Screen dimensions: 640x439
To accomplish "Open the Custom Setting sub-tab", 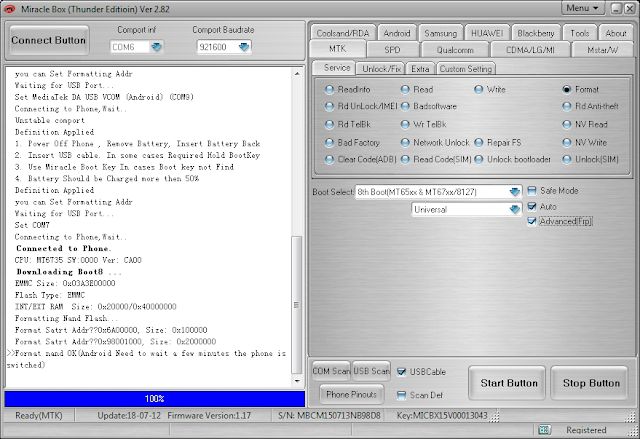I will pyautogui.click(x=466, y=69).
